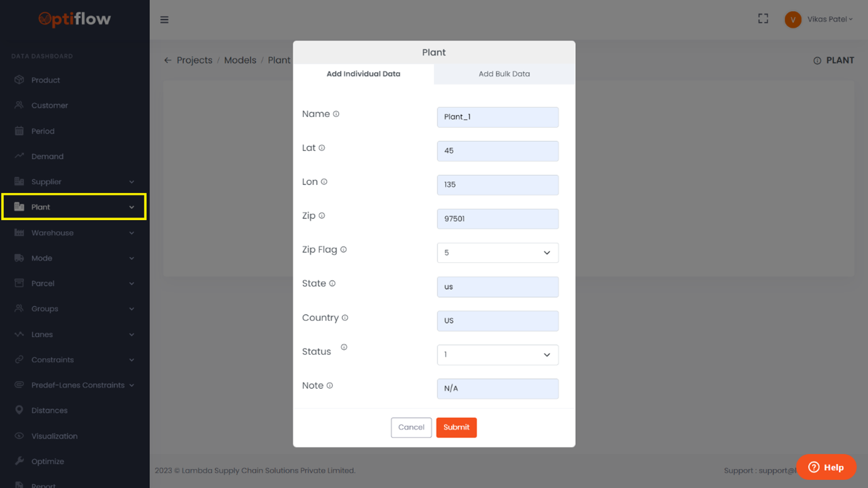Click the Cancel button
868x488 pixels.
(411, 428)
